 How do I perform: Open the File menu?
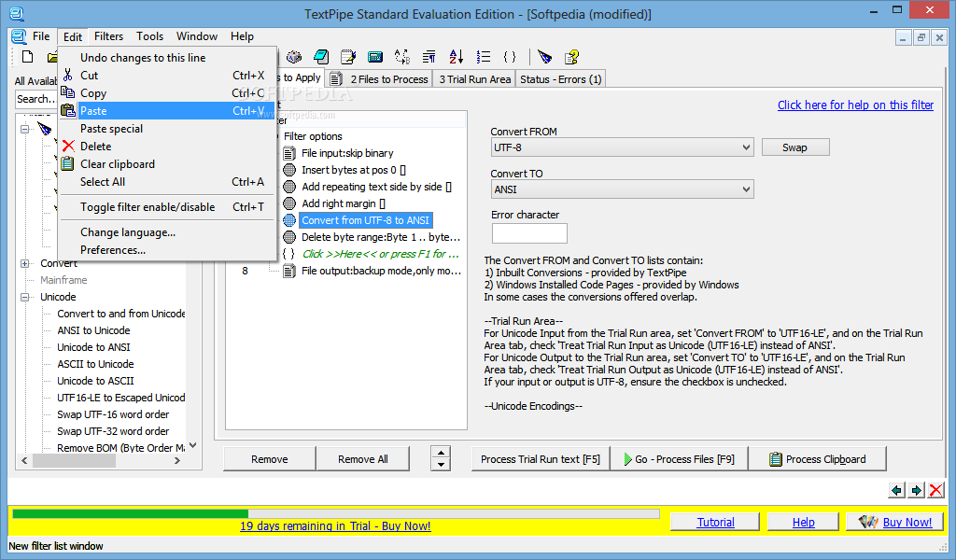41,36
